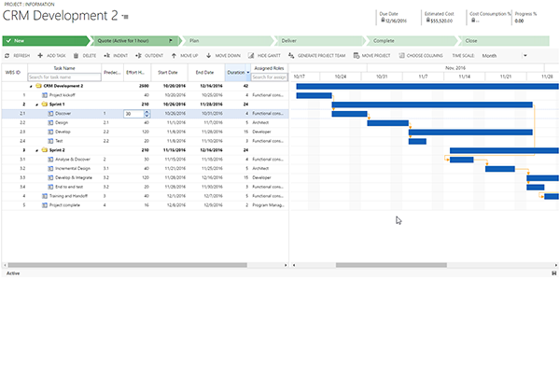Click the Task Name column header
The image size is (560, 392).
tap(64, 68)
